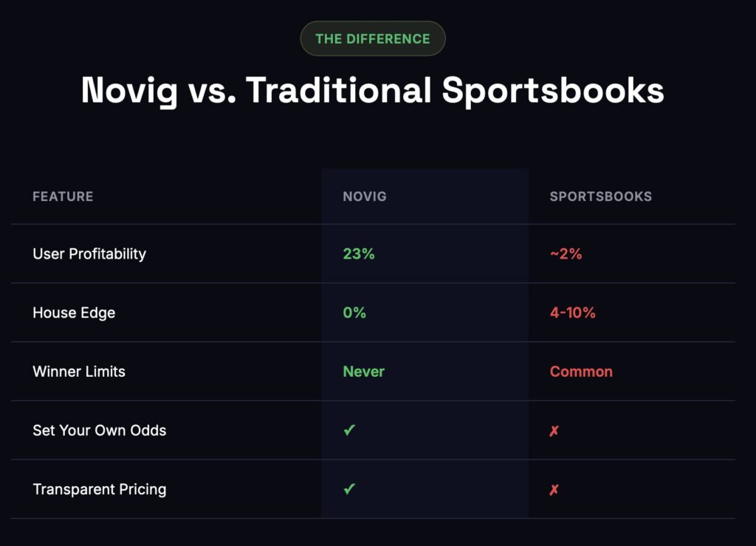
Task: Select the Transparent Pricing label
Action: pyautogui.click(x=100, y=489)
